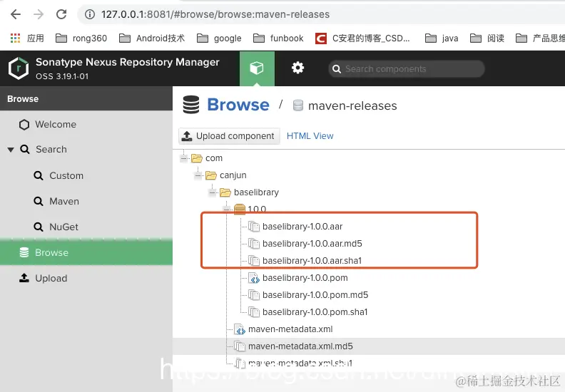Open the rong360 bookmark folder
565x392 pixels.
[x=81, y=38]
